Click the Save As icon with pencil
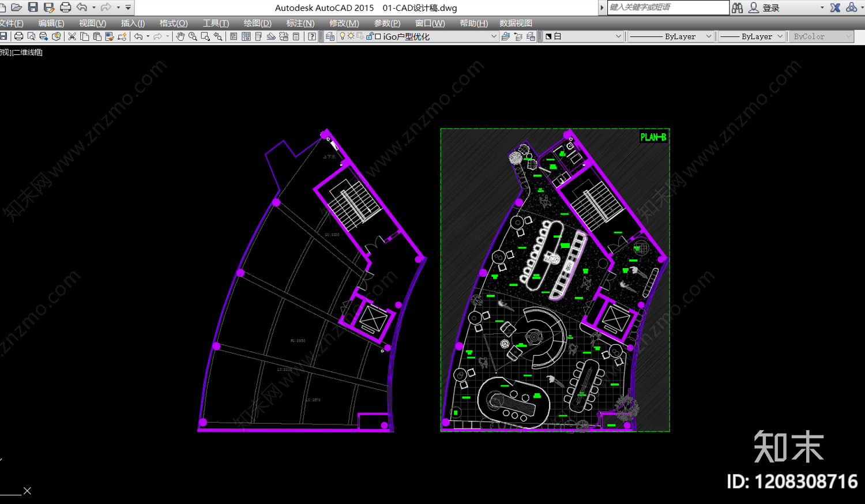Screen dimensions: 865x504 (x=49, y=7)
